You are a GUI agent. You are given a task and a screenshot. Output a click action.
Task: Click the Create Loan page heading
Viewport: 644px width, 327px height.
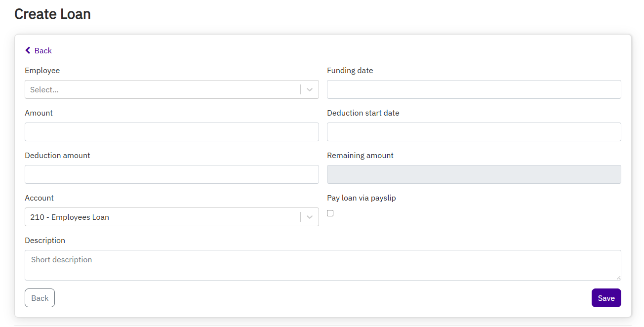click(x=52, y=14)
